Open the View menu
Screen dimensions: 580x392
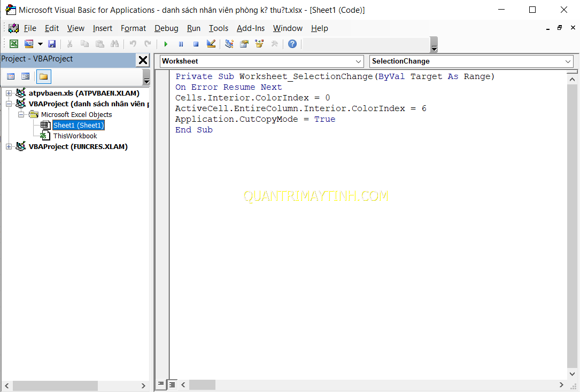pos(76,28)
